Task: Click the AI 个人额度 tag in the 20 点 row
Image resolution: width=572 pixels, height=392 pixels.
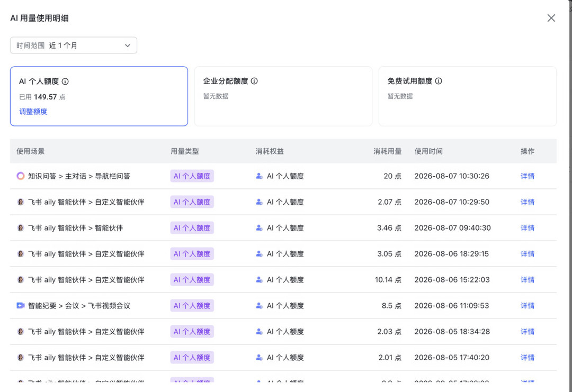Action: pos(192,176)
